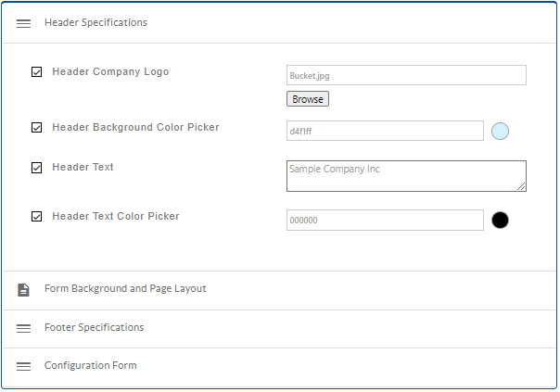Click inside the Sample Company Inc textarea
This screenshot has width=560, height=392.
point(405,175)
